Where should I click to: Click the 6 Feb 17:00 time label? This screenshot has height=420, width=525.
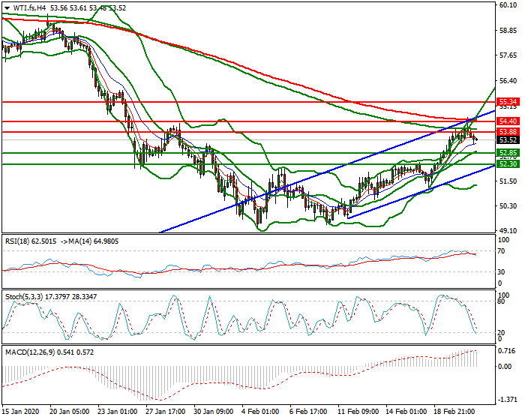[x=308, y=411]
